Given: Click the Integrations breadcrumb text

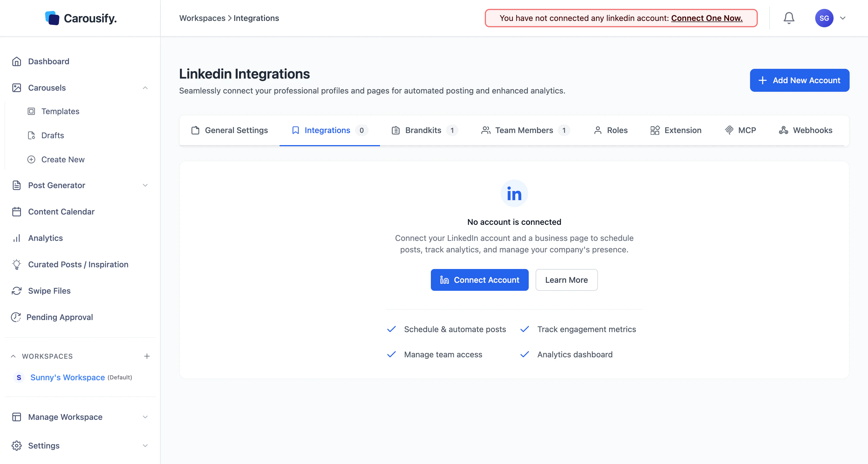Looking at the screenshot, I should pos(256,18).
